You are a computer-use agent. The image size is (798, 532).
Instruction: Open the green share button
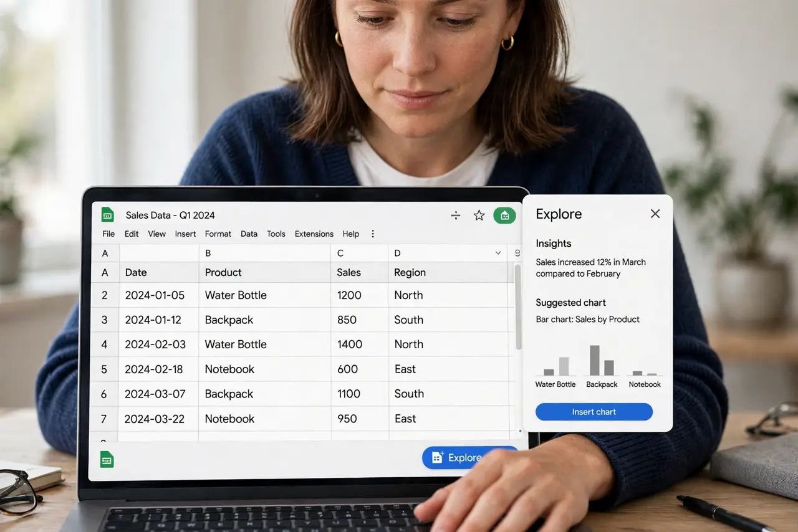pos(504,216)
